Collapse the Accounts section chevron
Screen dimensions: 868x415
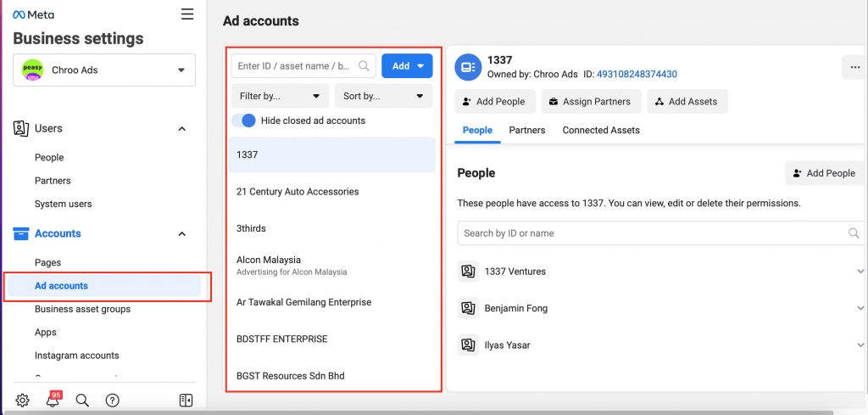coord(181,234)
